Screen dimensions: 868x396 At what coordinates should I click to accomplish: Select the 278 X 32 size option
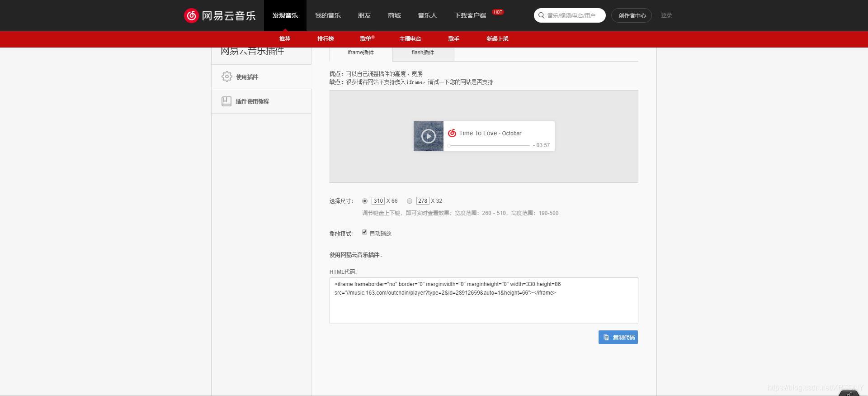(410, 201)
